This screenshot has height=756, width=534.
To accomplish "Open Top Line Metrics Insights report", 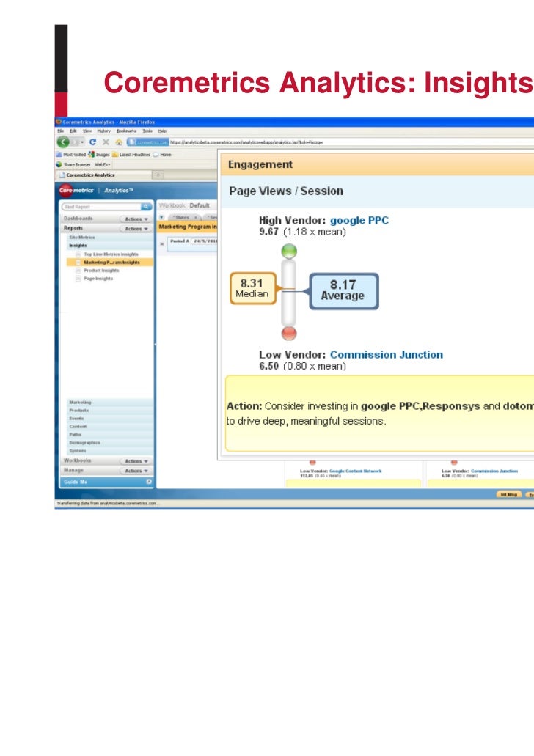I will point(111,254).
